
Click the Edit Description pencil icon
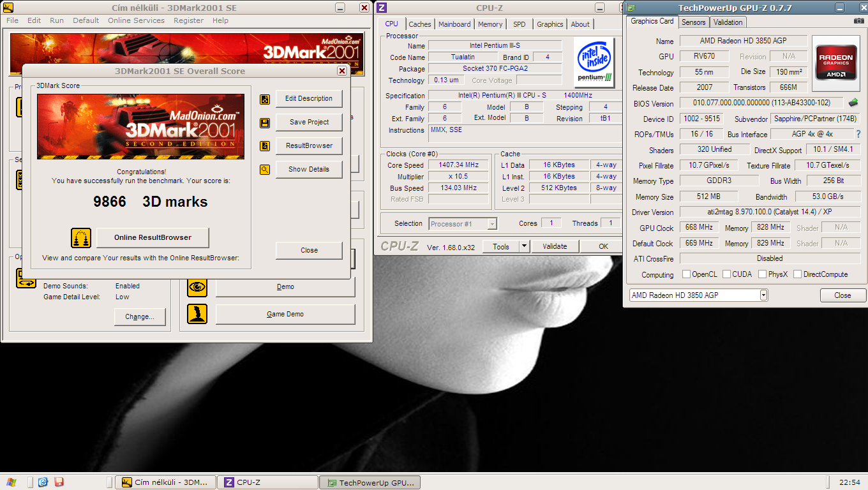tap(265, 99)
